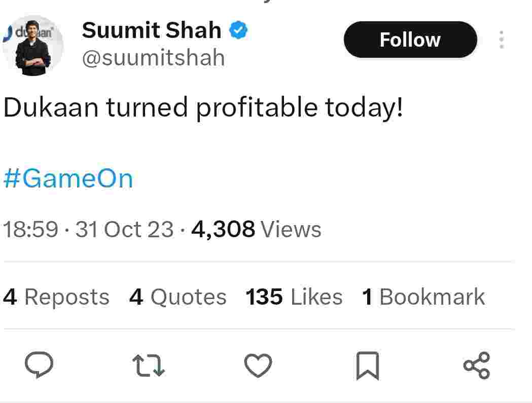This screenshot has width=532, height=403.
Task: Click the reply speech bubble icon
Action: coord(39,365)
